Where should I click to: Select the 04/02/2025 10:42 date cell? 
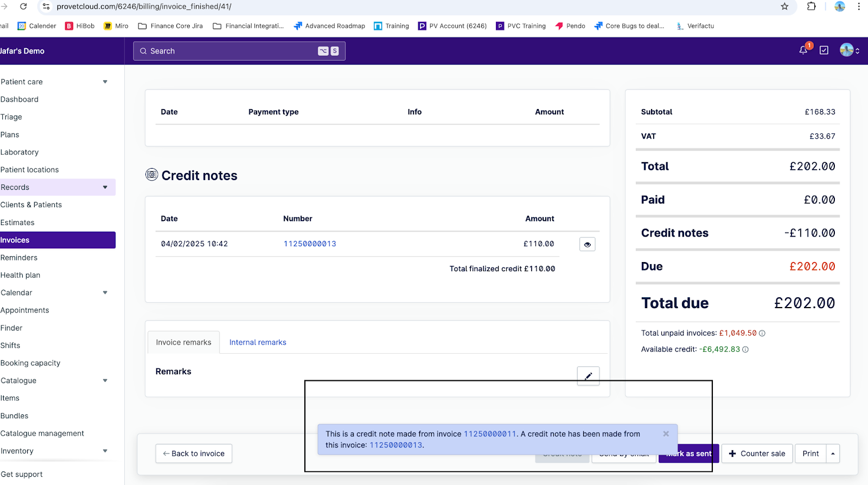point(194,244)
